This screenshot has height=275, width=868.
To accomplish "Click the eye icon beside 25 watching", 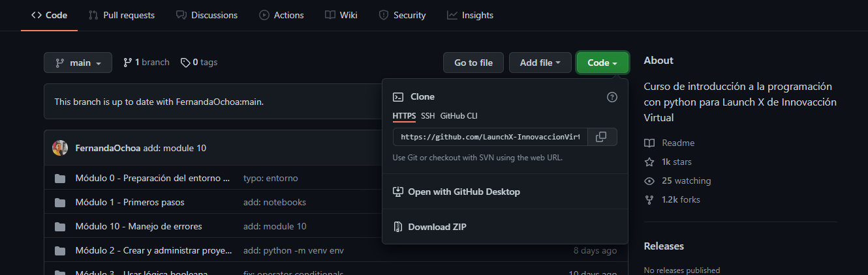I will pyautogui.click(x=649, y=181).
